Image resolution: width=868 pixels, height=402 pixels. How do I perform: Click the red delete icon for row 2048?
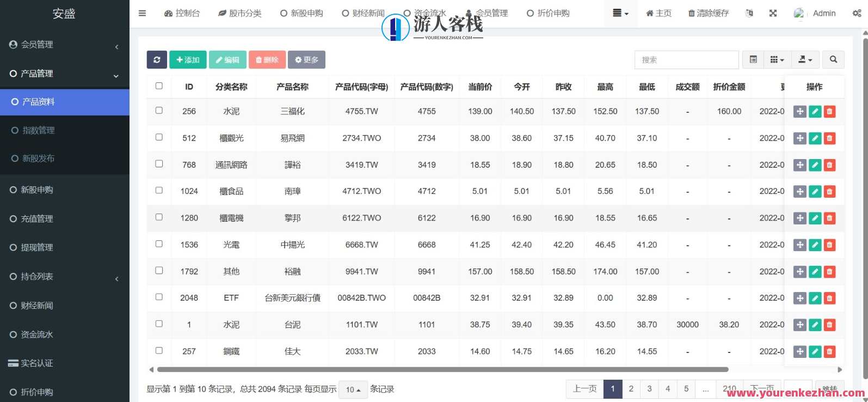coord(829,299)
